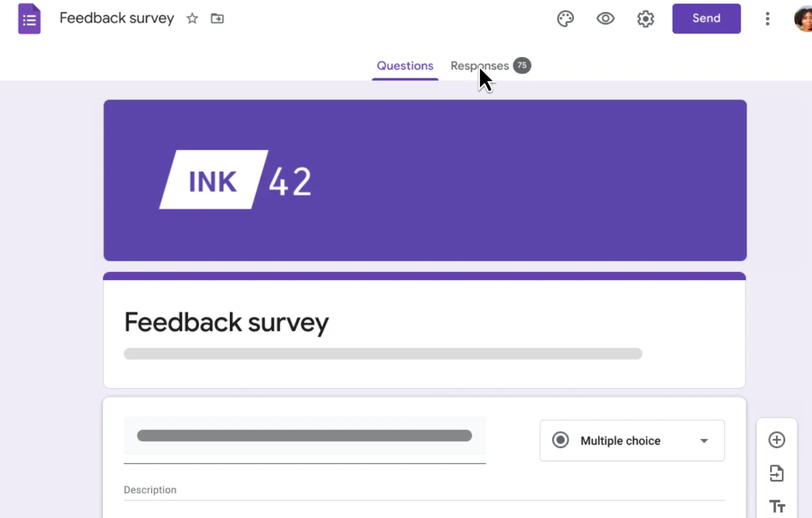Select the Questions tab
The height and width of the screenshot is (518, 812).
click(405, 66)
